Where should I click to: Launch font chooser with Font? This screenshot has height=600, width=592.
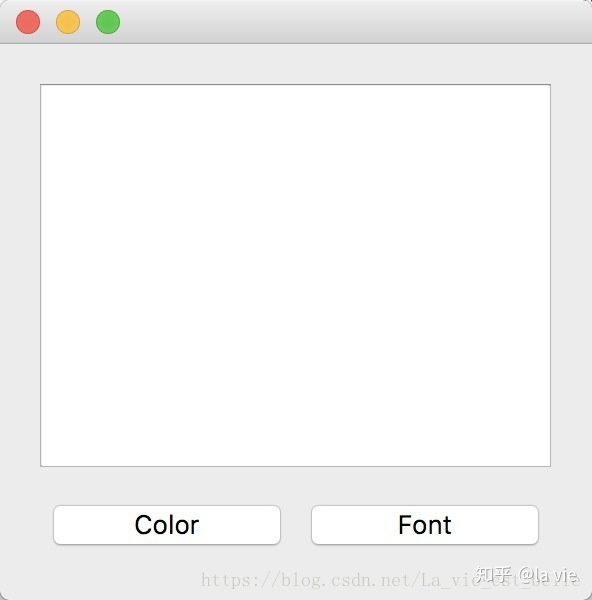(x=425, y=525)
